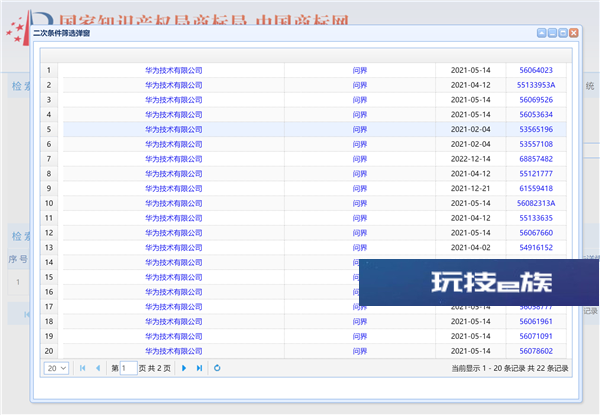Click 华为技术有限公司 in row 11
This screenshot has height=415, width=600.
tap(174, 218)
